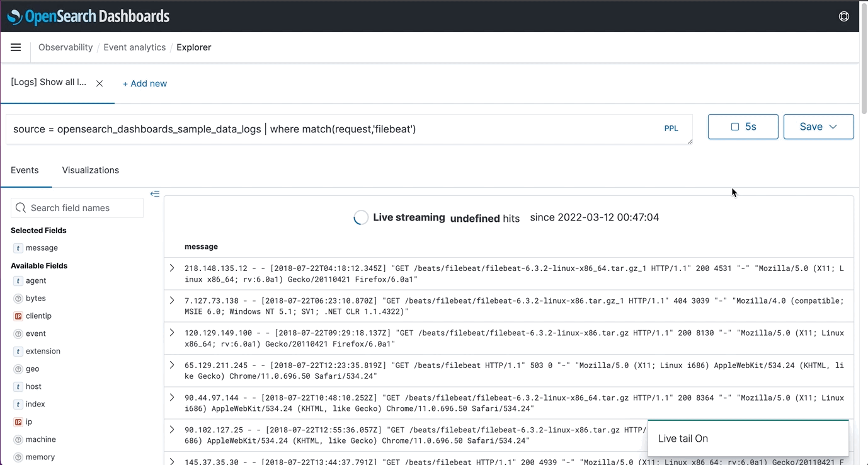The image size is (868, 465).
Task: Click the OpenSearch Dashboards logo
Action: click(88, 16)
